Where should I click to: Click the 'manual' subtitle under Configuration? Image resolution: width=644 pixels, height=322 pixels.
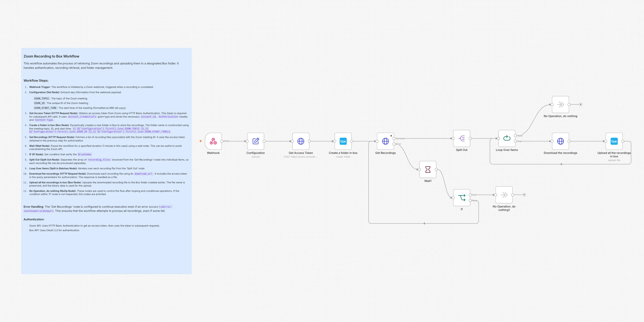tap(256, 157)
